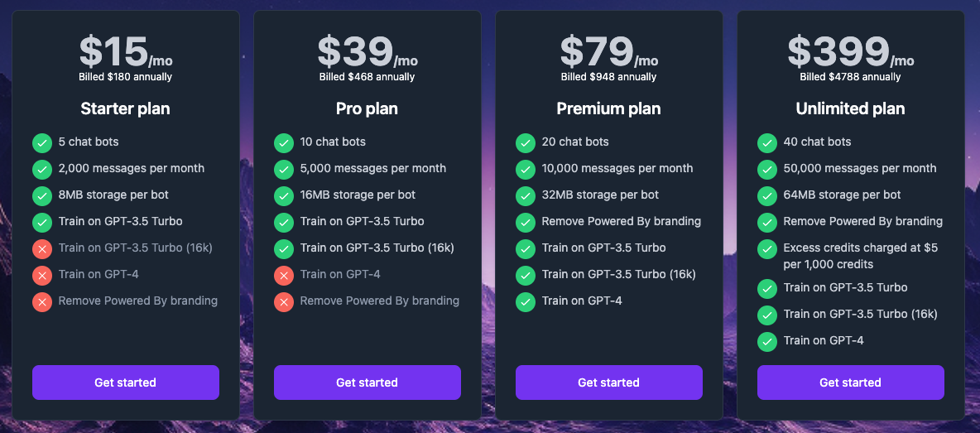Click green check beside 50,000 messages per month
The width and height of the screenshot is (980, 433).
tap(767, 169)
